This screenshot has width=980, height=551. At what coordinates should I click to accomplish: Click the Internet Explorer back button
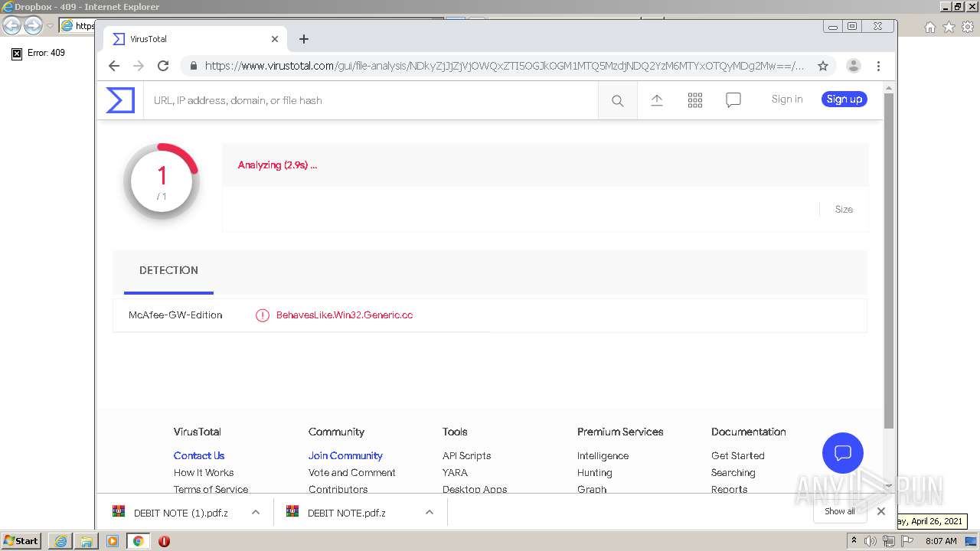[12, 26]
